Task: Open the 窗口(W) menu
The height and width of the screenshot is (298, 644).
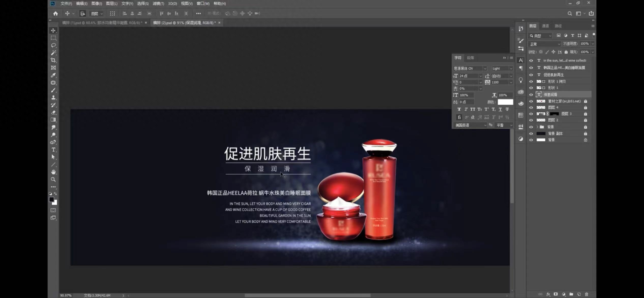Action: pyautogui.click(x=203, y=4)
